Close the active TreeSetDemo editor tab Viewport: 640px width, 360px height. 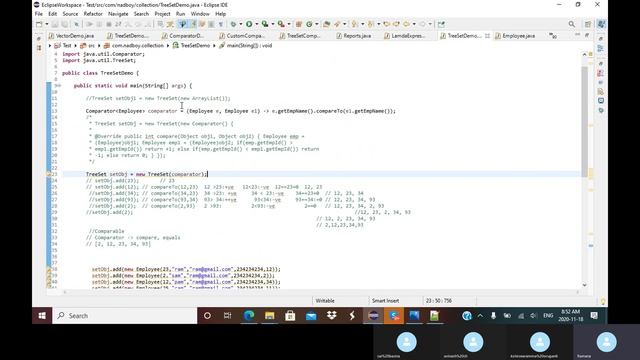[487, 36]
